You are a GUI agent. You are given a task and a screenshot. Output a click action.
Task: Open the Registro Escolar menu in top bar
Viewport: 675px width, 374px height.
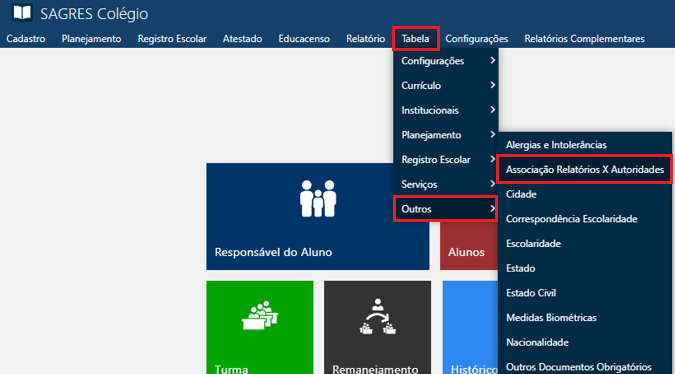(x=172, y=39)
